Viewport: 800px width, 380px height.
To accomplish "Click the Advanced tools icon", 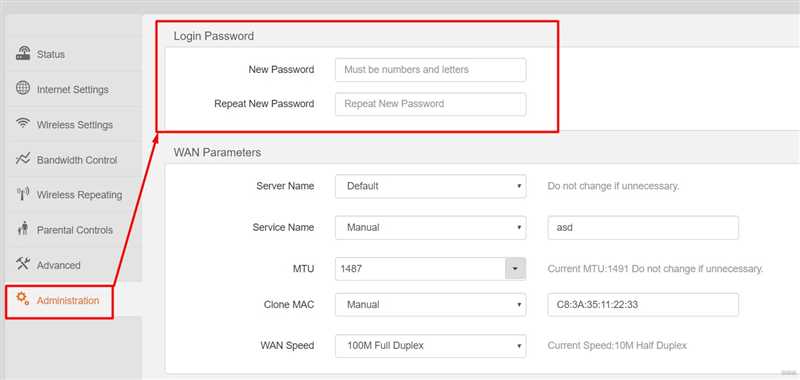I will (x=23, y=264).
